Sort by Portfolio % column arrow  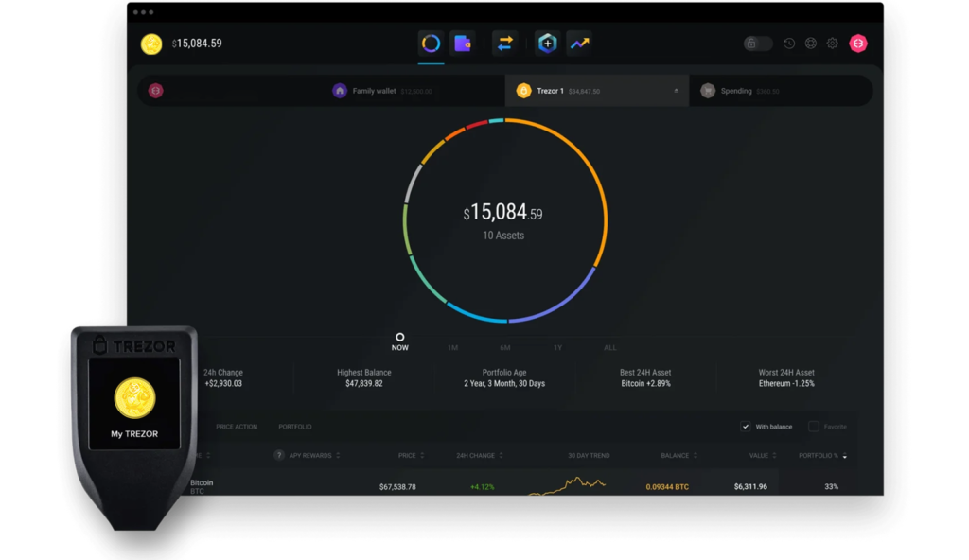[845, 456]
